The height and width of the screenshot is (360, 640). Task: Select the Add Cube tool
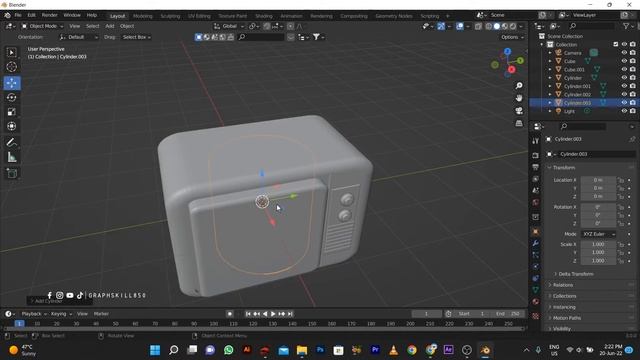point(11,173)
